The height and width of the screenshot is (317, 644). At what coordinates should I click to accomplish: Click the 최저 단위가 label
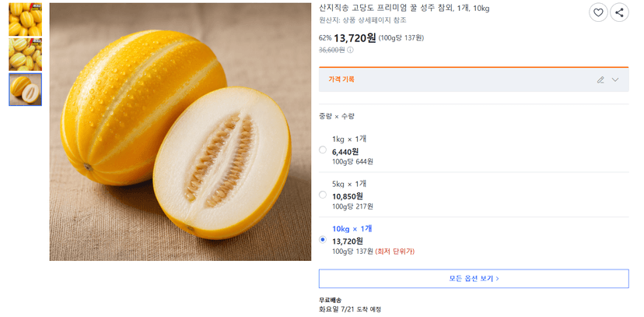point(394,252)
